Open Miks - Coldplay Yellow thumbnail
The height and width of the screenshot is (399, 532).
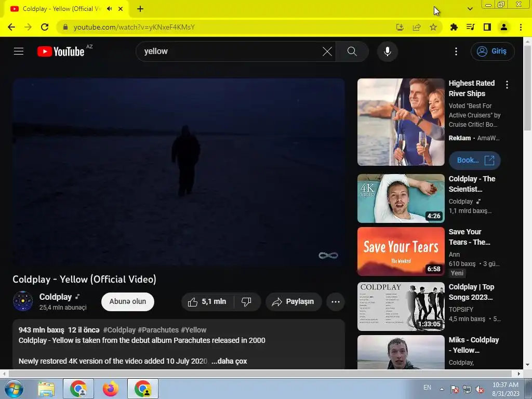(401, 352)
